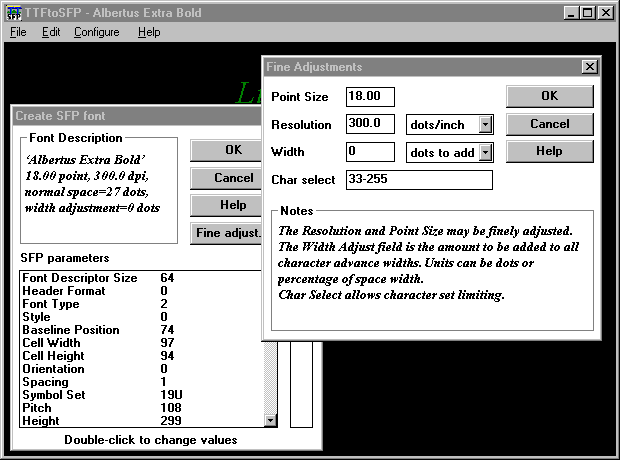
Task: Open the Help menu
Action: click(149, 32)
